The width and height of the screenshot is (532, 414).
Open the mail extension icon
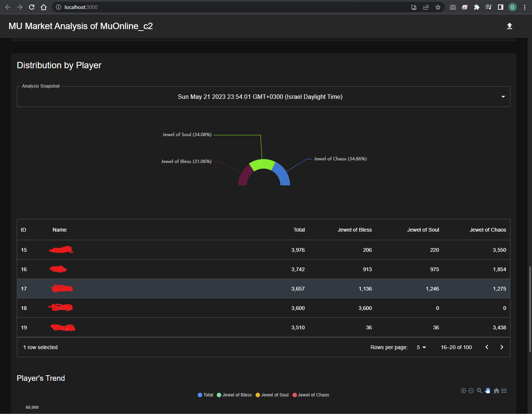(x=453, y=7)
